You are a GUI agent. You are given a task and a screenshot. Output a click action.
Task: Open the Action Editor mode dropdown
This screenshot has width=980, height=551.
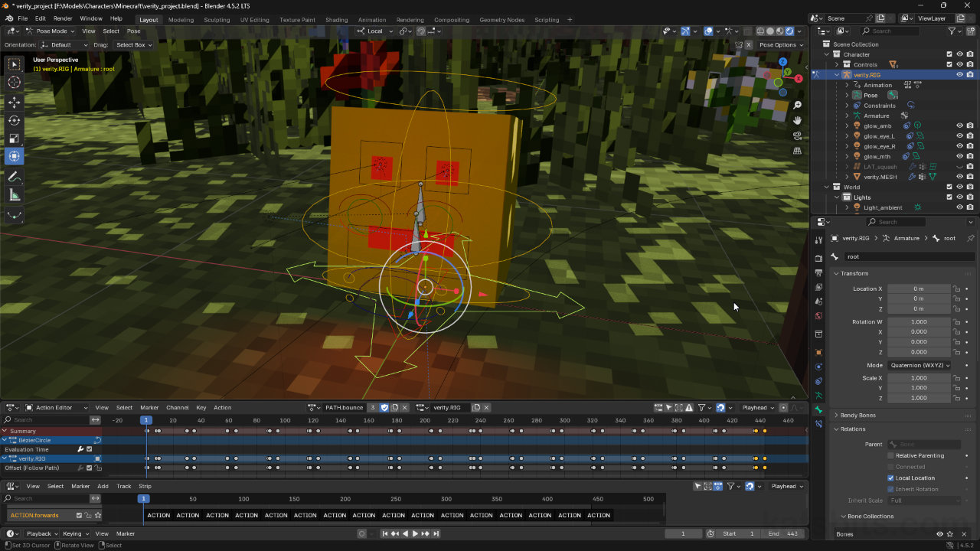(57, 407)
